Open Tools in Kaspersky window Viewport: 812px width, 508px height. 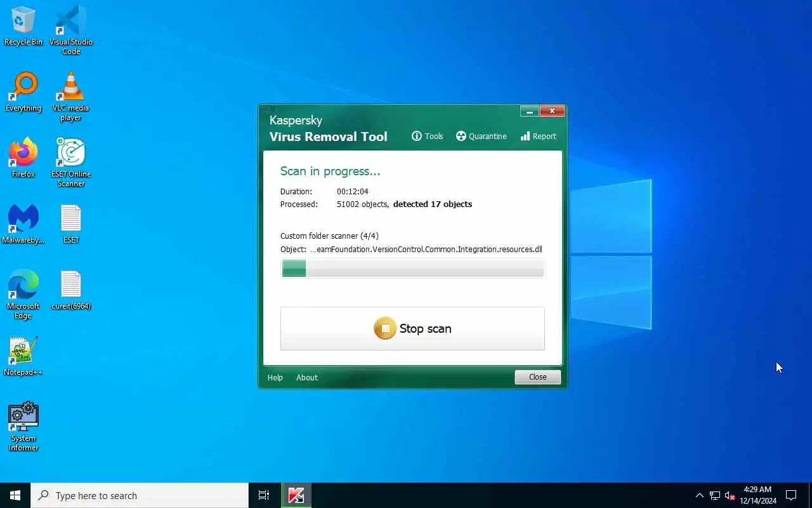pyautogui.click(x=428, y=136)
